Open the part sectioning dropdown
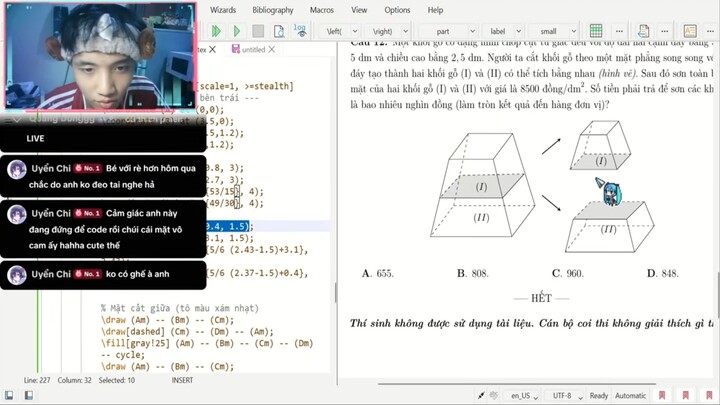Image resolution: width=720 pixels, height=405 pixels. tap(472, 31)
